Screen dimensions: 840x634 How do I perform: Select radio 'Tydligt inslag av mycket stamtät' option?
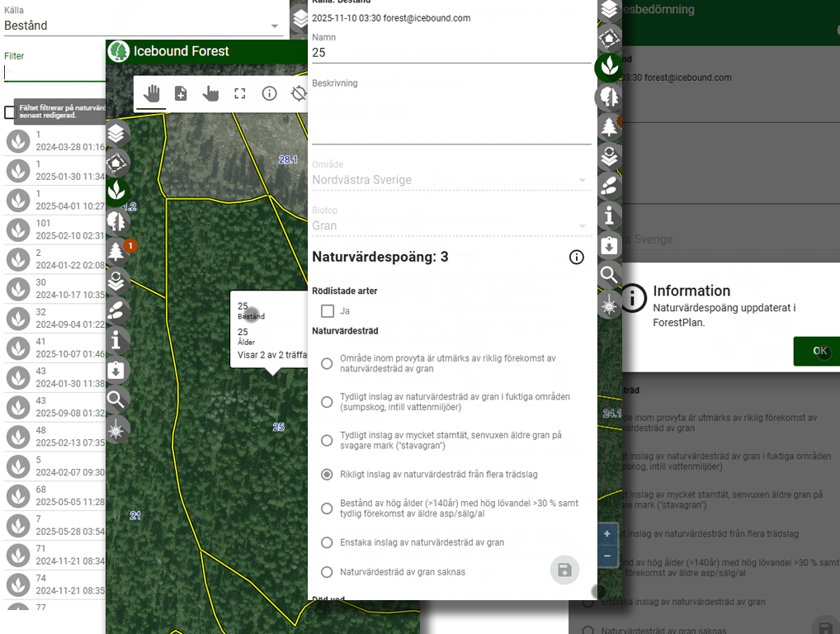(327, 440)
